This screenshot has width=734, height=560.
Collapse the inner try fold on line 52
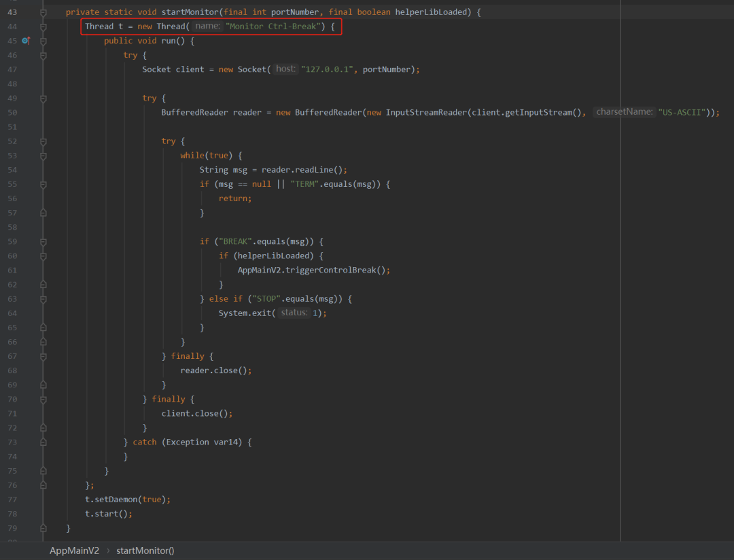point(43,142)
